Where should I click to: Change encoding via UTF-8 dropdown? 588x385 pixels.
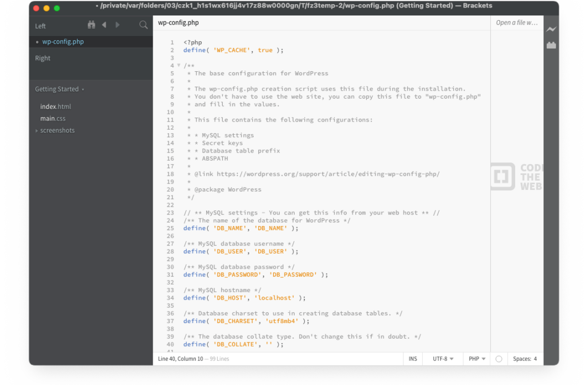443,359
